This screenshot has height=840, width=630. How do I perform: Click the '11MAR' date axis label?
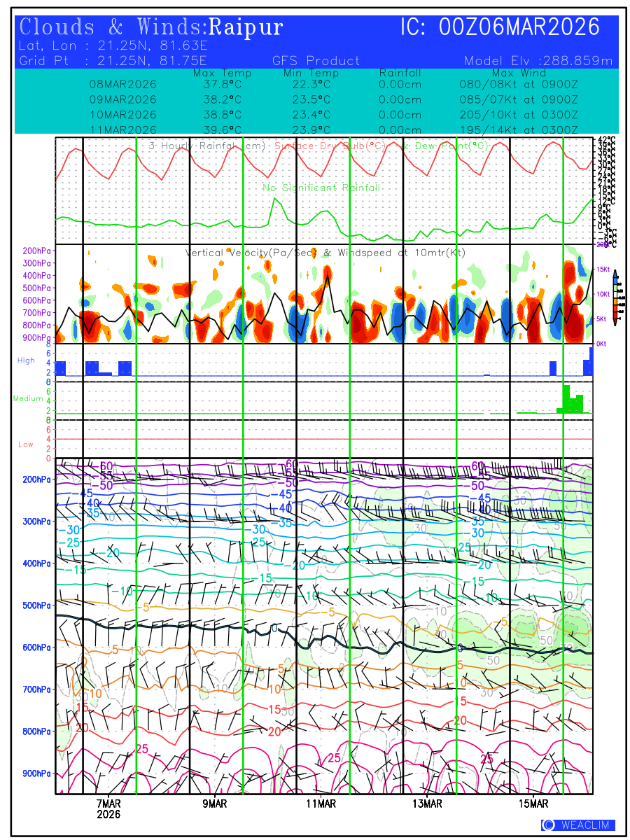[x=321, y=804]
